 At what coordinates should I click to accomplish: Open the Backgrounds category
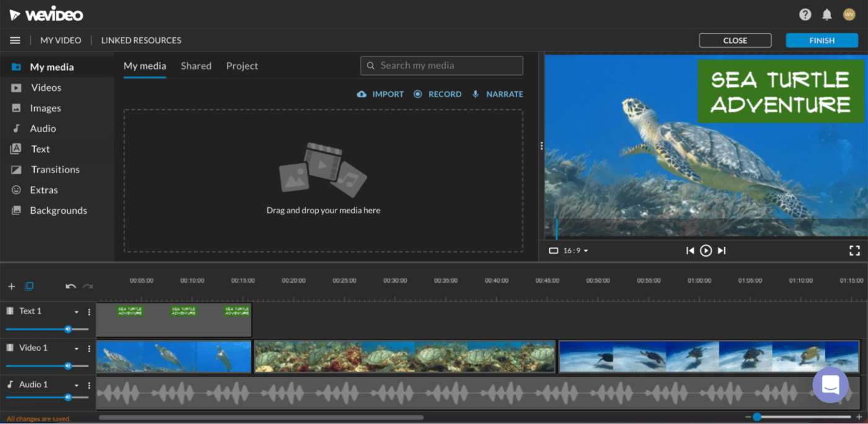57,210
